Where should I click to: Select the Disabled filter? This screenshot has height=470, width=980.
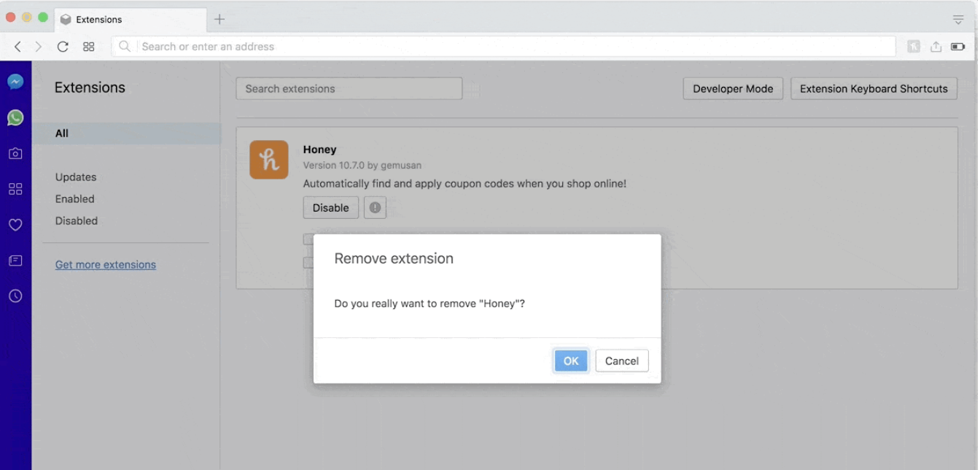(x=77, y=221)
